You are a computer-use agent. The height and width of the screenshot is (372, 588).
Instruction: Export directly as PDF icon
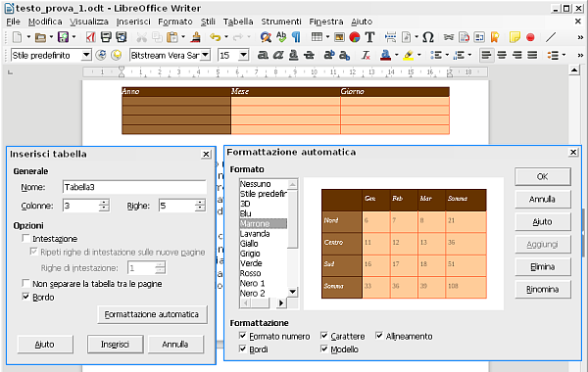point(90,37)
